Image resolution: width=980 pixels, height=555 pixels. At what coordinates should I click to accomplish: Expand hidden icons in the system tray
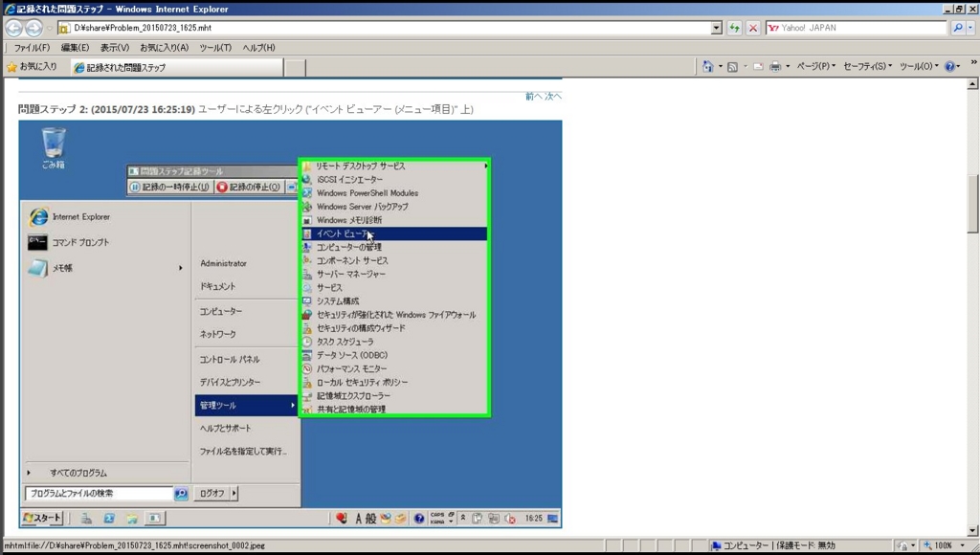pos(463,518)
